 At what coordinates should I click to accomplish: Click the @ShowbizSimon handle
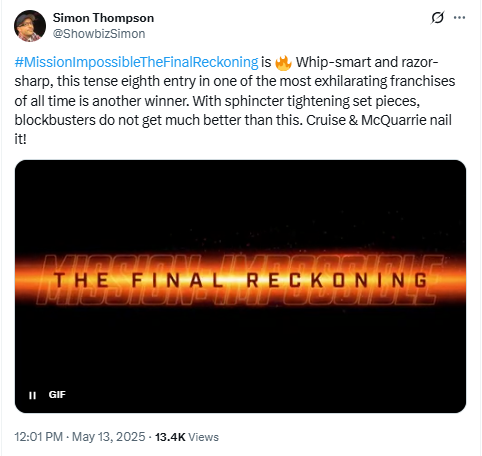tap(99, 34)
